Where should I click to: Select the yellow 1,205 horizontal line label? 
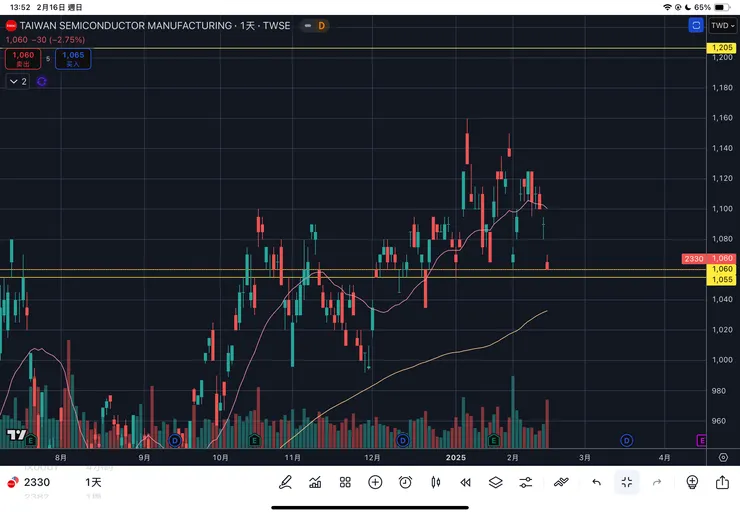pyautogui.click(x=722, y=48)
